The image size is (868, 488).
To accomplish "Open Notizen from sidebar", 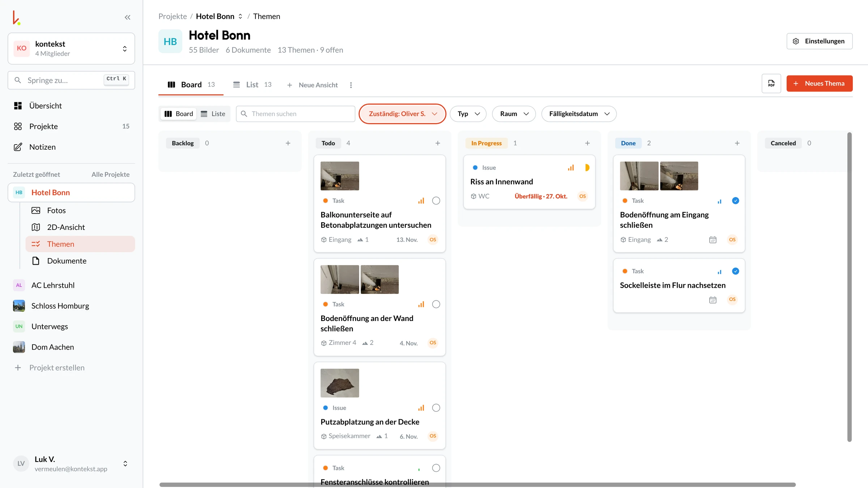I will [x=71, y=147].
